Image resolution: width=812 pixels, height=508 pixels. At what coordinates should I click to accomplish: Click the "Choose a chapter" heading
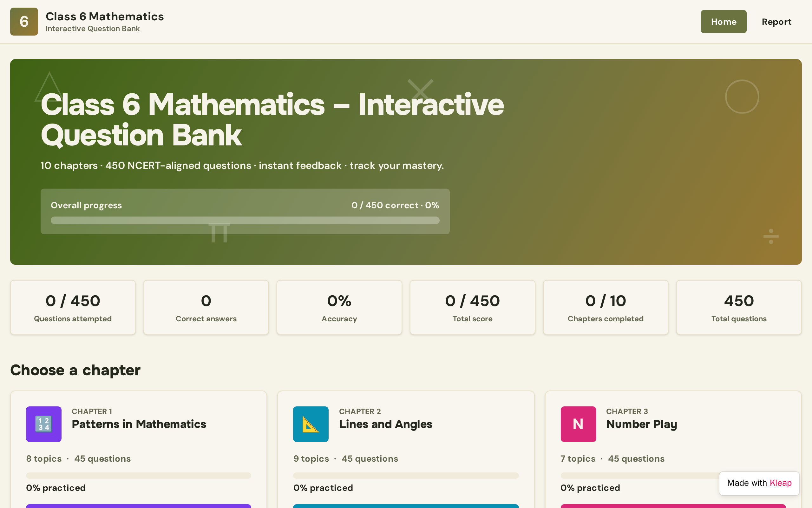[x=75, y=370]
